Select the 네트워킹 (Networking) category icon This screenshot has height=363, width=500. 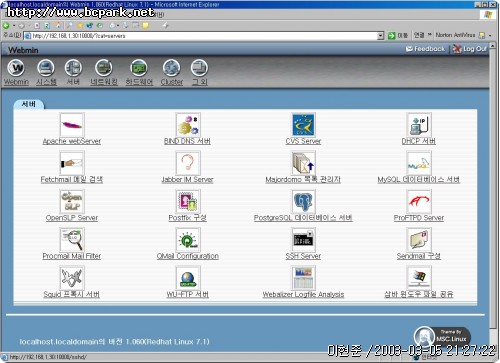pos(104,68)
